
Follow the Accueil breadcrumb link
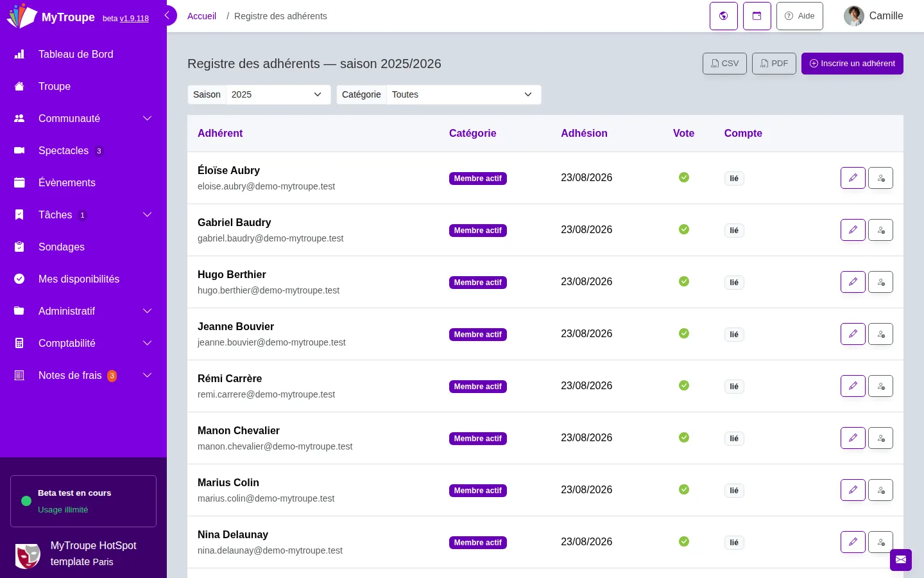coord(201,16)
